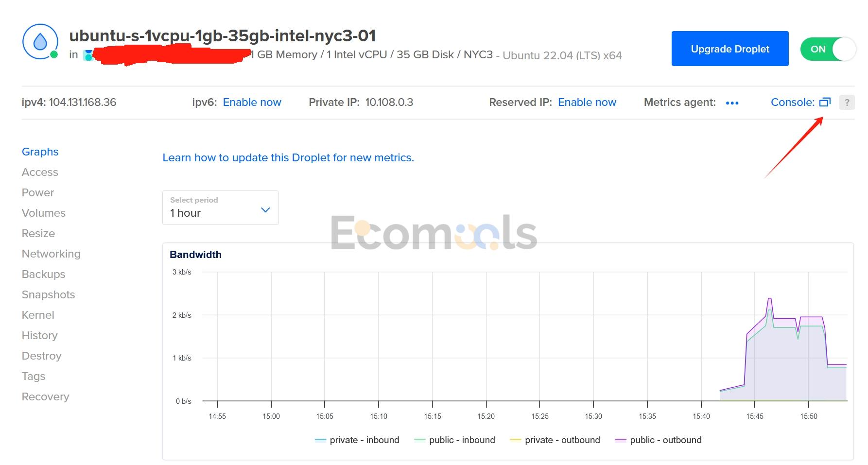The width and height of the screenshot is (868, 465).
Task: Click the Upgrade Droplet button
Action: tap(730, 49)
